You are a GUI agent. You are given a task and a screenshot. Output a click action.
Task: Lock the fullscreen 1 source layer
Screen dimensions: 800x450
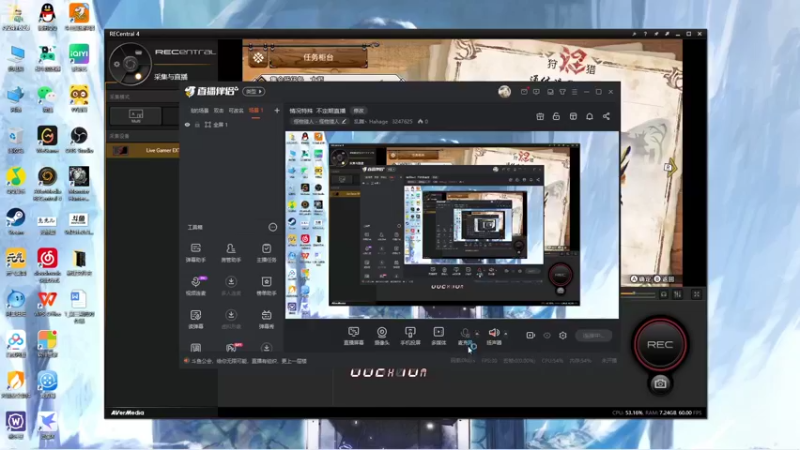click(197, 124)
